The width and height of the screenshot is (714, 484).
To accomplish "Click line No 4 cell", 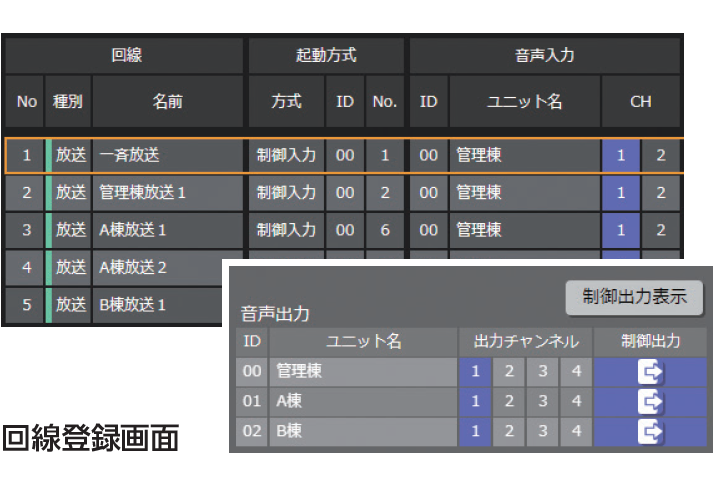I will pyautogui.click(x=26, y=268).
